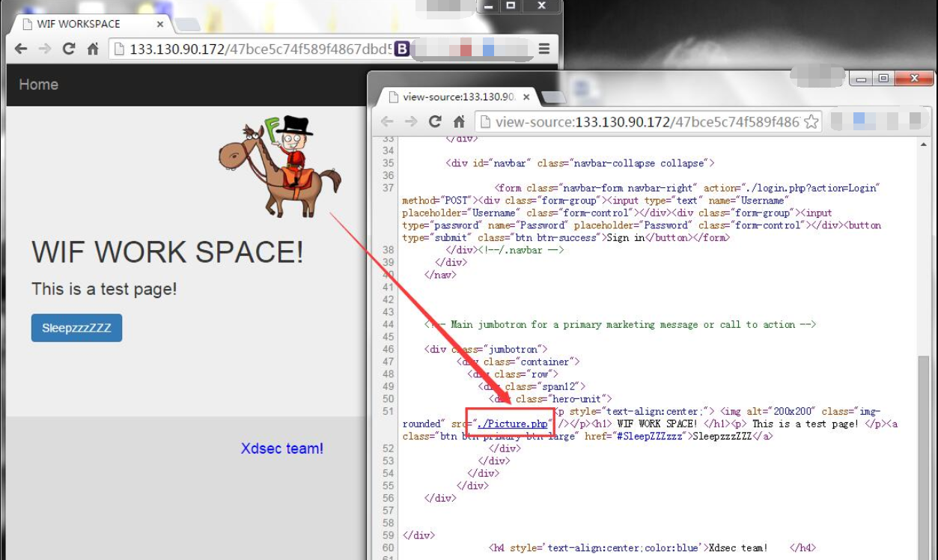This screenshot has width=938, height=560.
Task: Click the Home navbar link
Action: 38,85
